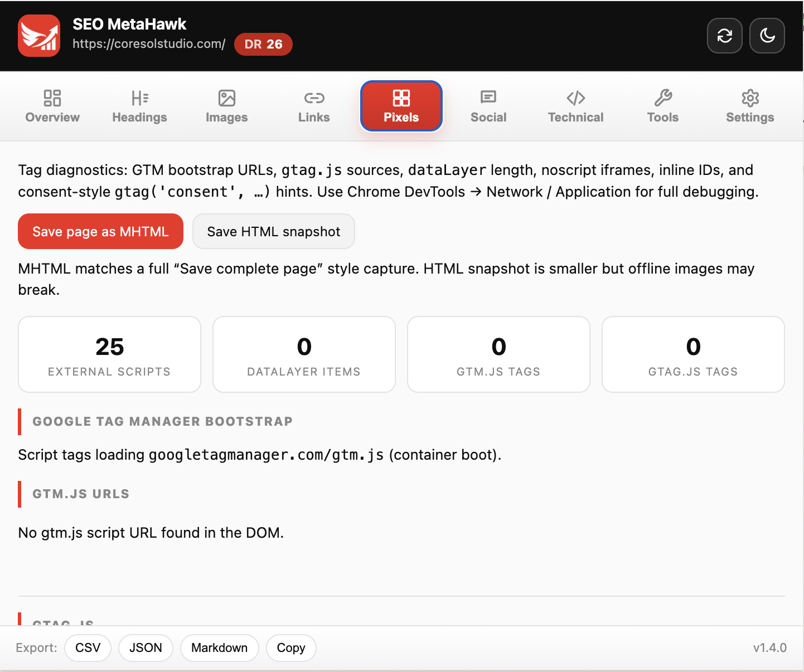Open the Overview tab
Screen dimensions: 804x672
point(52,106)
